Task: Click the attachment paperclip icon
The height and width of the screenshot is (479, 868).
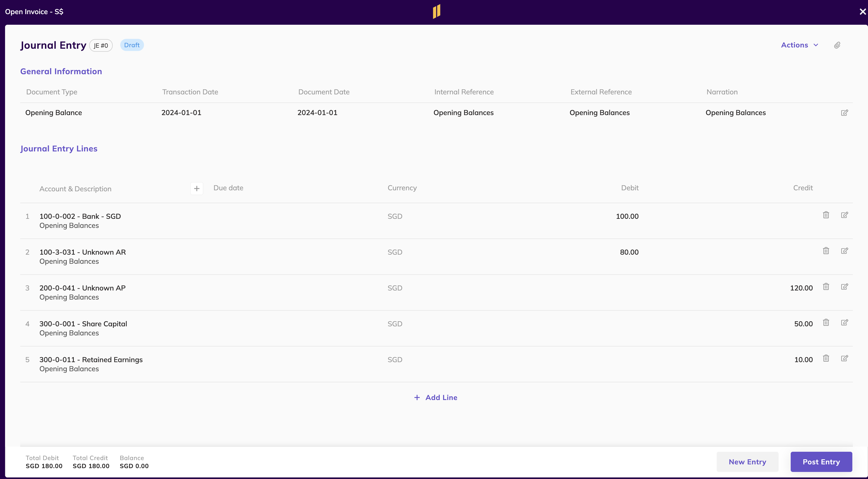Action: pos(837,45)
